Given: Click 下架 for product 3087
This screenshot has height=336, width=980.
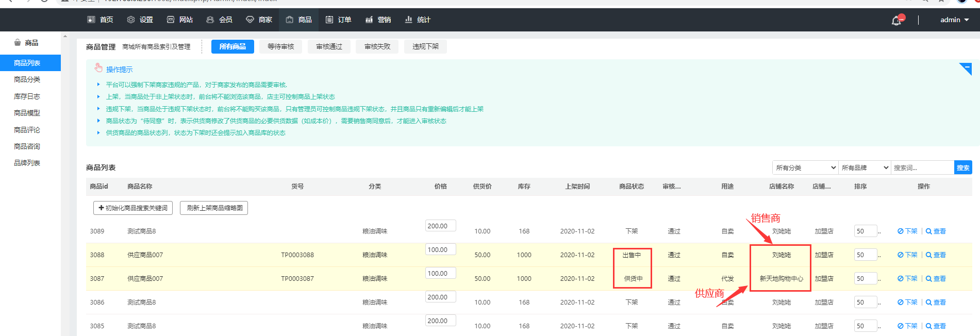Looking at the screenshot, I should coord(907,279).
